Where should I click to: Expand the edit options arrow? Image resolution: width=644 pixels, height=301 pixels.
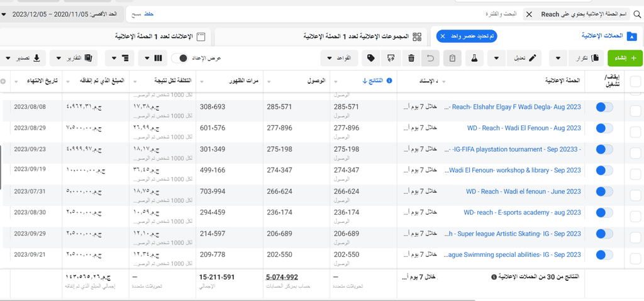pyautogui.click(x=497, y=59)
